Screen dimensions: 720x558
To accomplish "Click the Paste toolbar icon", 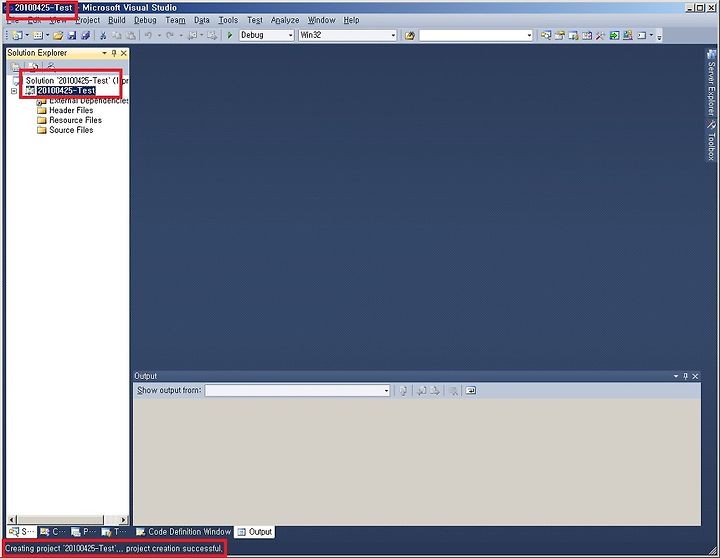I will click(131, 35).
